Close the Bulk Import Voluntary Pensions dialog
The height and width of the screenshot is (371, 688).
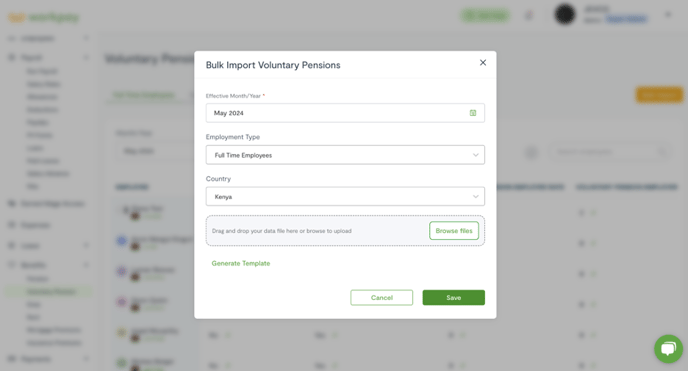[483, 63]
